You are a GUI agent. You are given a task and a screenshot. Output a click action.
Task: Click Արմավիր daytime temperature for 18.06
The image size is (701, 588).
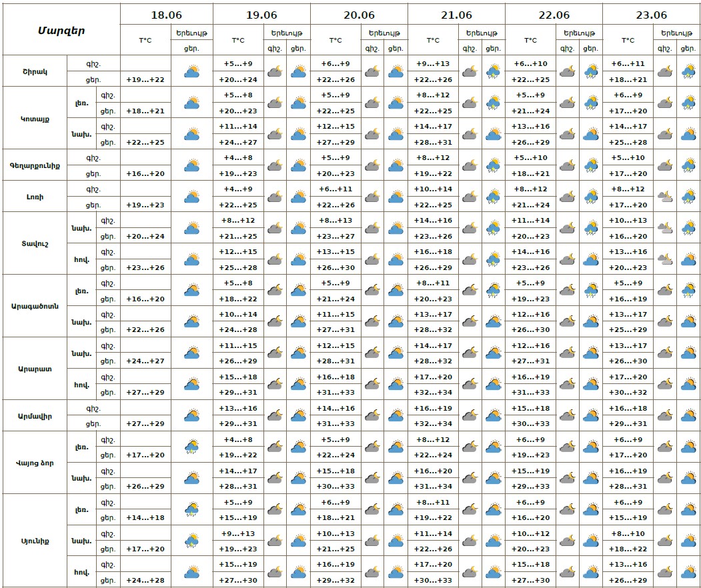click(x=145, y=424)
